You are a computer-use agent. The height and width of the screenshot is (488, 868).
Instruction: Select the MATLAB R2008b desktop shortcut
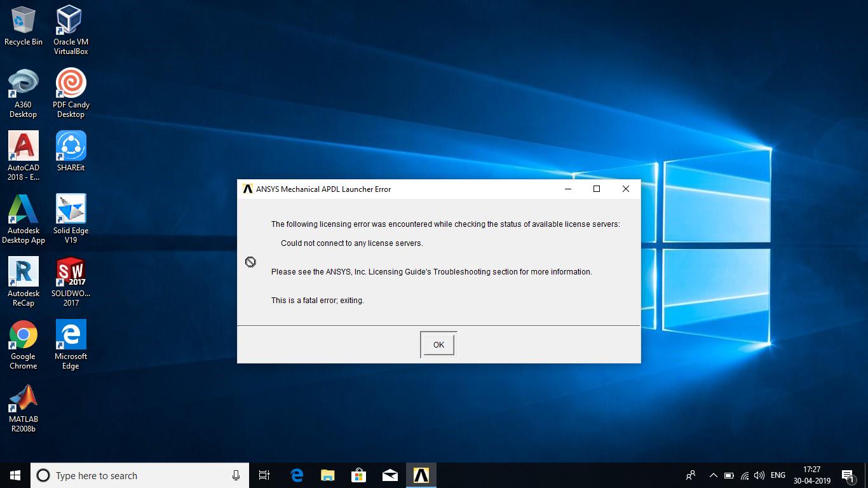click(24, 408)
